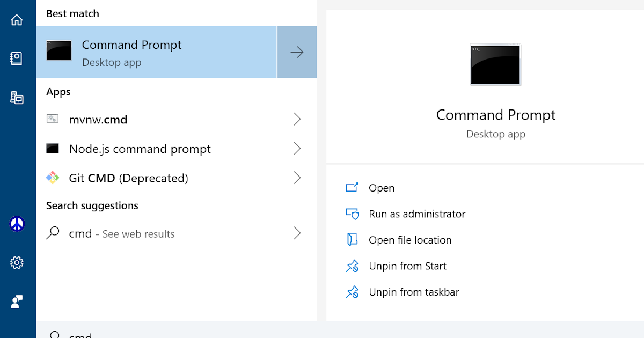
Task: Open Command Prompt
Action: pos(382,188)
